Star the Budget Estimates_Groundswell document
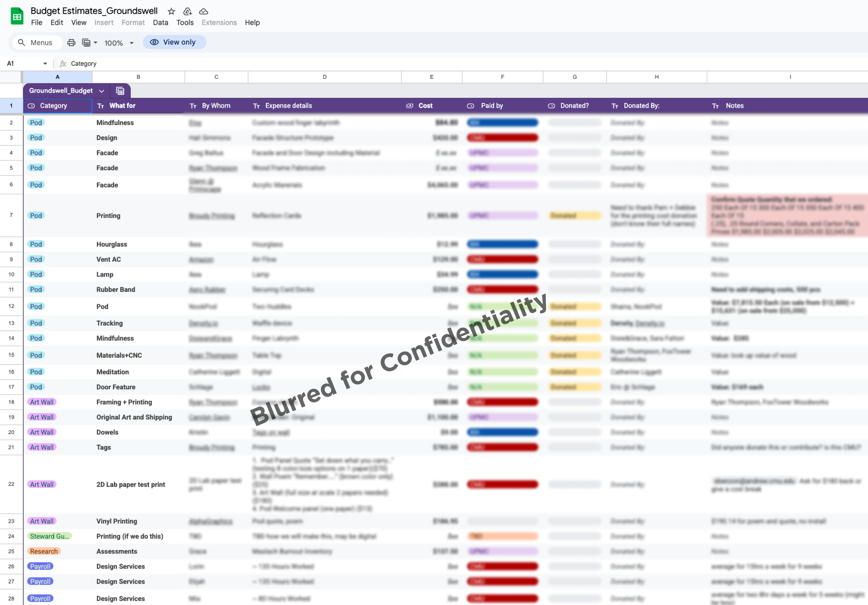Screen dimensions: 868x605 point(171,11)
